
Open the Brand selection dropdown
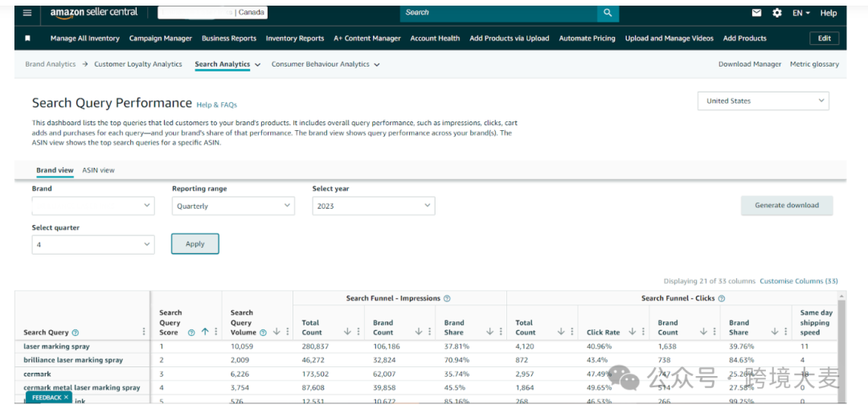pyautogui.click(x=93, y=206)
